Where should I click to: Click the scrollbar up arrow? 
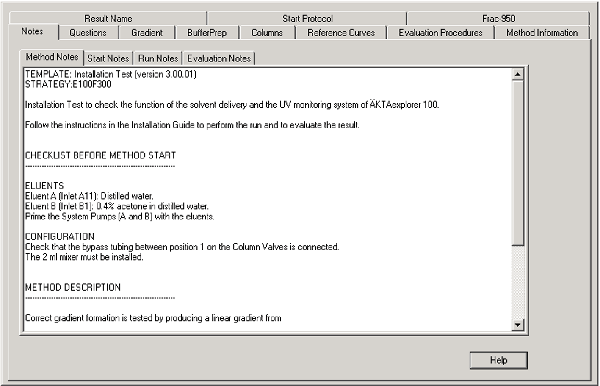[x=517, y=74]
